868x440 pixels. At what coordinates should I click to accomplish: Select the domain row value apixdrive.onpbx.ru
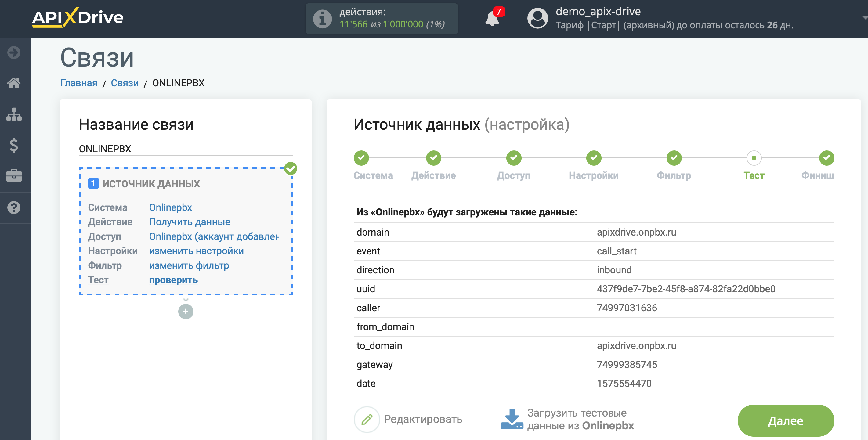(x=637, y=232)
